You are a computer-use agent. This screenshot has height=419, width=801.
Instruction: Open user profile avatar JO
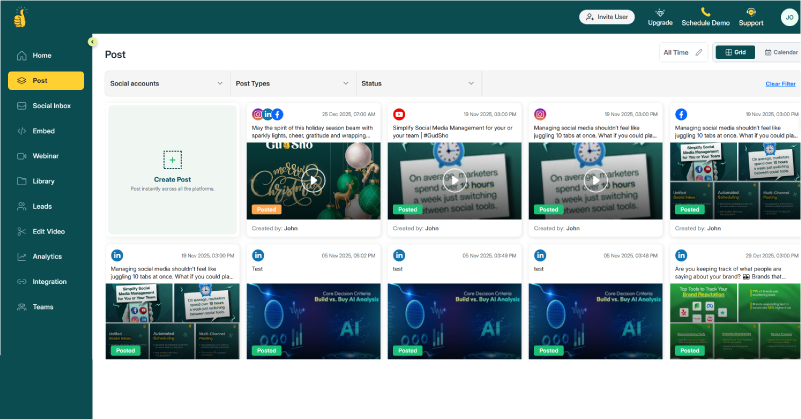coord(788,17)
